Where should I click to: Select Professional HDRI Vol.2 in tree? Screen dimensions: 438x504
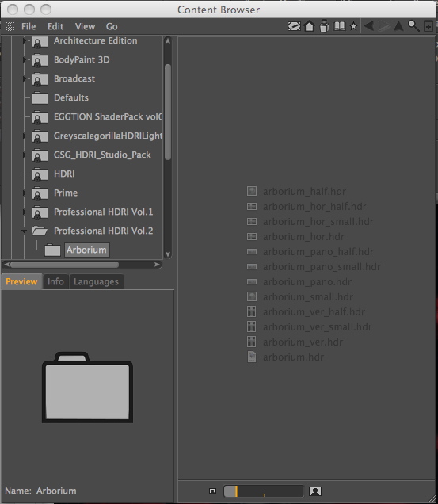(104, 231)
